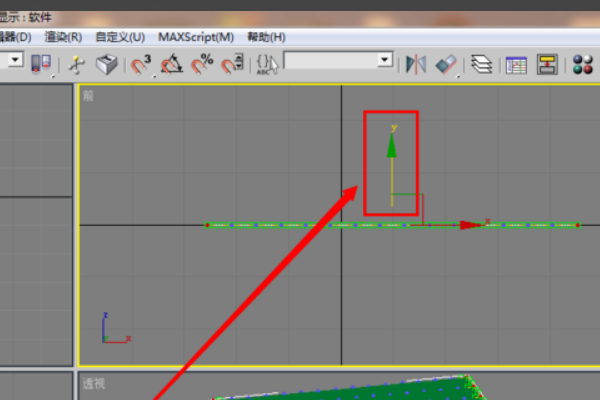Open the 帮助(H) menu

pos(266,37)
